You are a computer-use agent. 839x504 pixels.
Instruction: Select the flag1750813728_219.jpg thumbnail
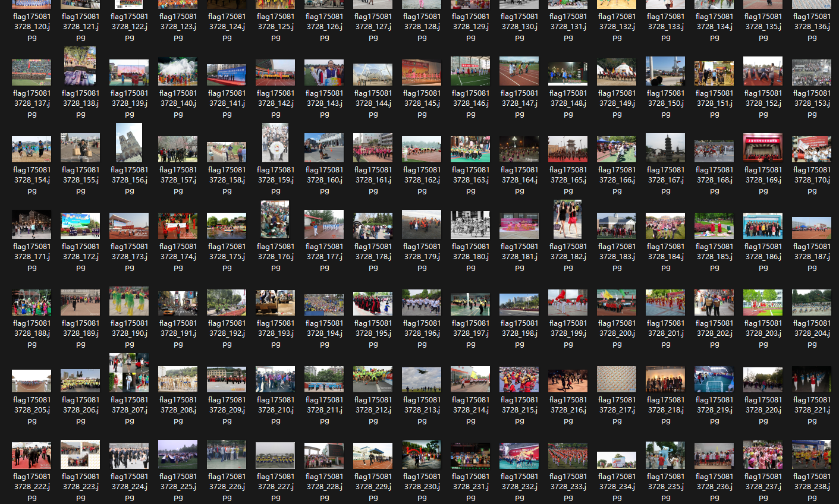click(x=714, y=379)
